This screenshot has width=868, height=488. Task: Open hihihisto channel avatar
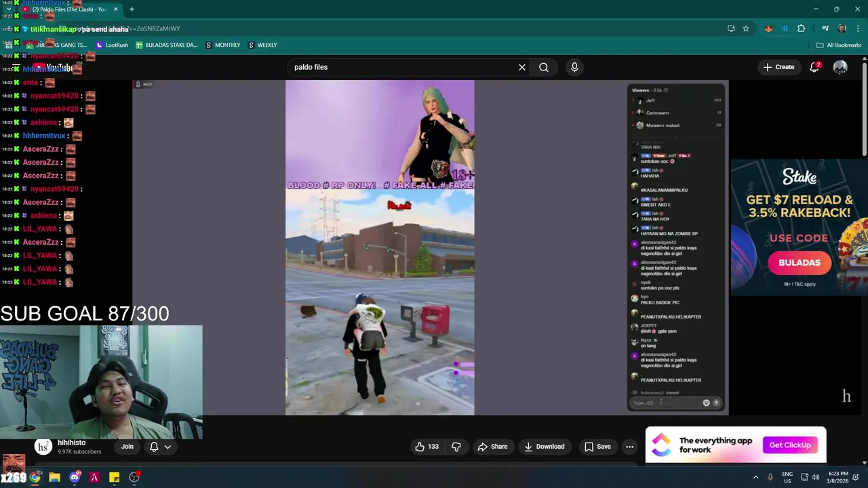point(43,447)
